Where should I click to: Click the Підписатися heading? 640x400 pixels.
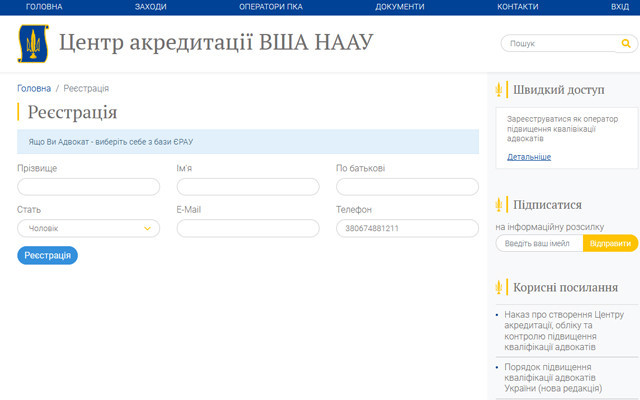click(x=547, y=204)
